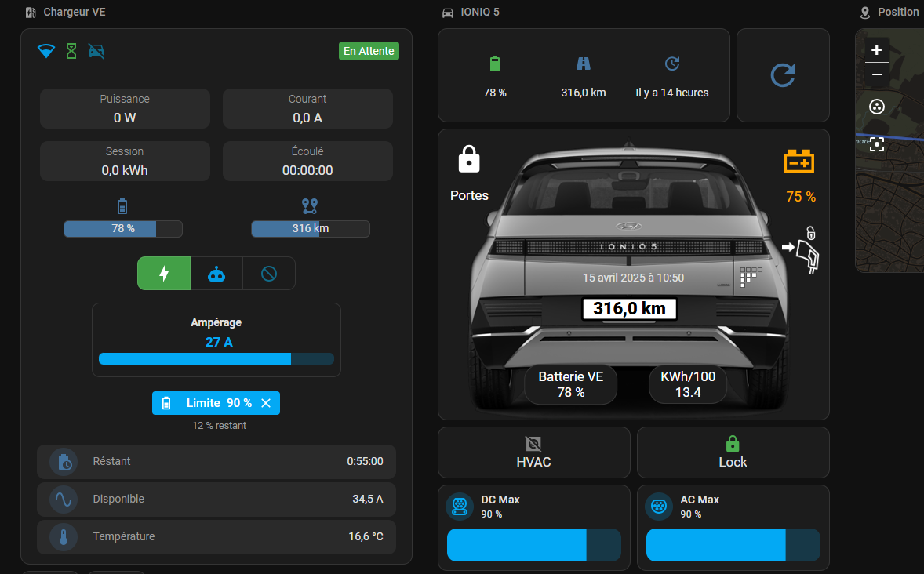924x574 pixels.
Task: Click the Portes padlock icon
Action: coord(469,159)
